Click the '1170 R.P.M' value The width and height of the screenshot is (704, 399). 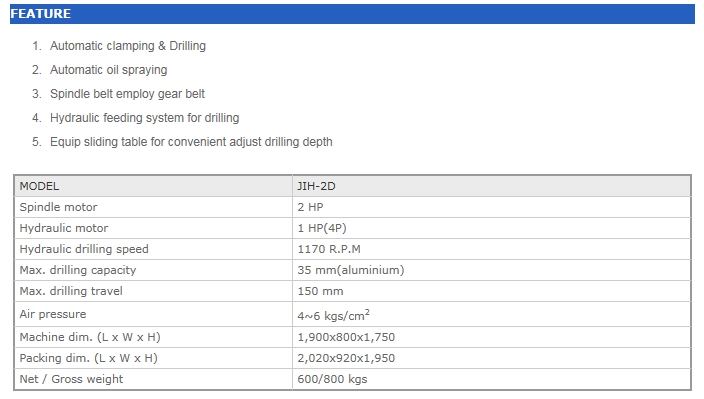(x=329, y=249)
